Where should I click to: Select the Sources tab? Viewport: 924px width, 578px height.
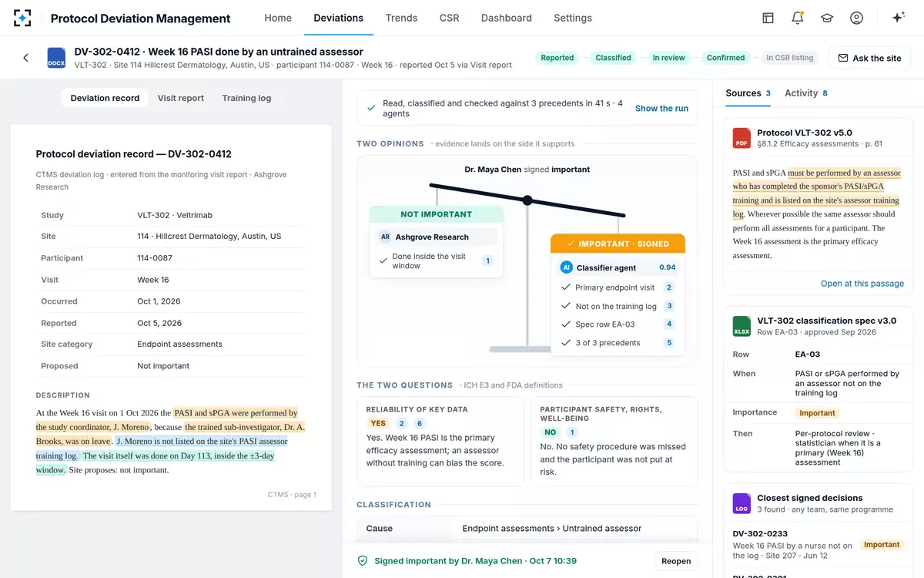[748, 93]
